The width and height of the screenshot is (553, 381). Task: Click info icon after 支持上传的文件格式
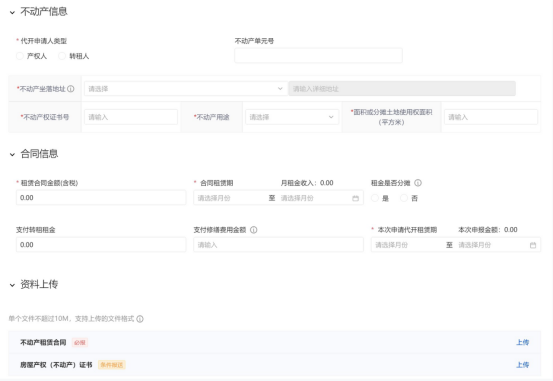click(x=140, y=319)
